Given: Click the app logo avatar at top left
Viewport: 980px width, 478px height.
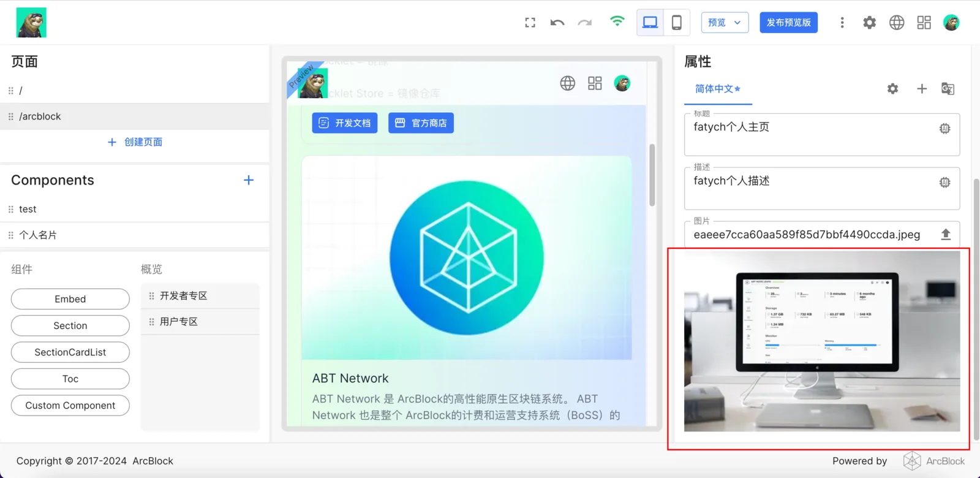Looking at the screenshot, I should click(31, 23).
